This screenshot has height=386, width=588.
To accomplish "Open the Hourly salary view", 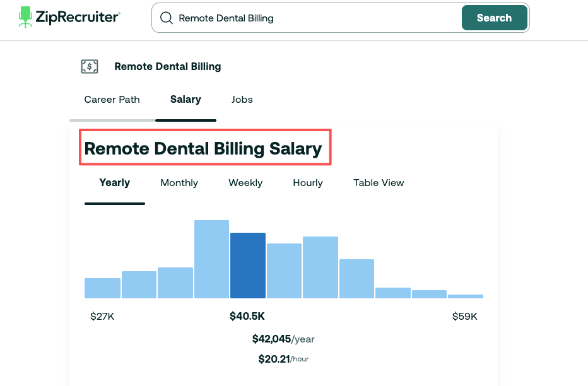I will click(307, 183).
